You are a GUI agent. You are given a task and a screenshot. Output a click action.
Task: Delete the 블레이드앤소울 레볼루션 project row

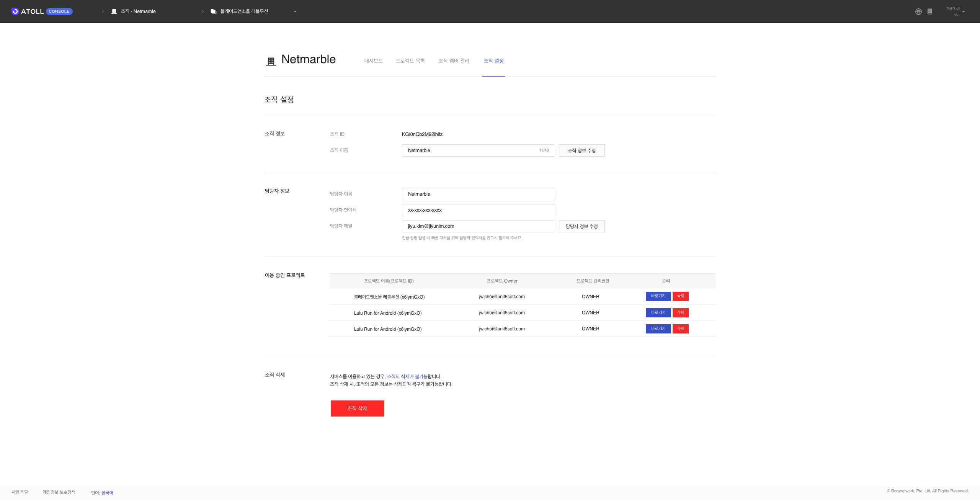[x=680, y=296]
